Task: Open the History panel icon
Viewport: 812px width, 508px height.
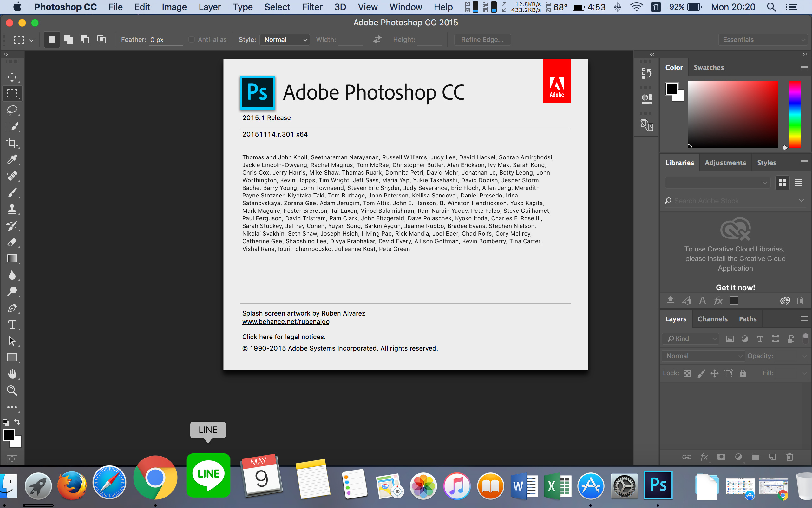Action: (x=646, y=73)
